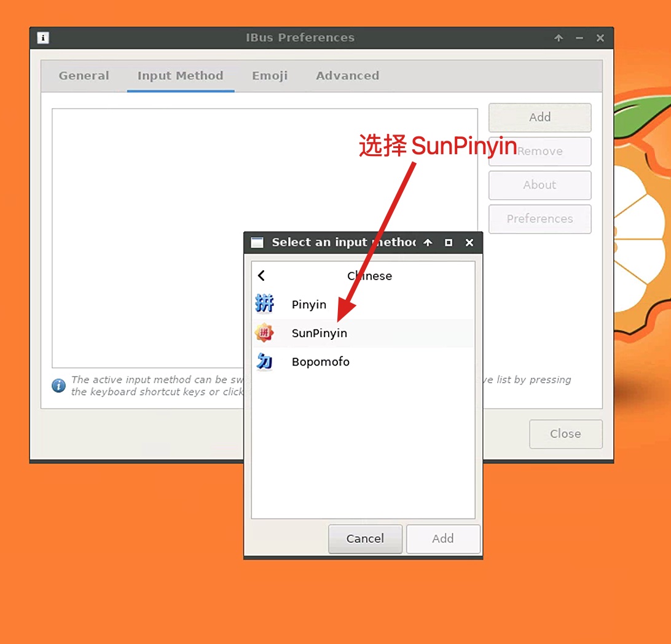
Task: Select Pinyin from the input method list
Action: click(x=363, y=304)
